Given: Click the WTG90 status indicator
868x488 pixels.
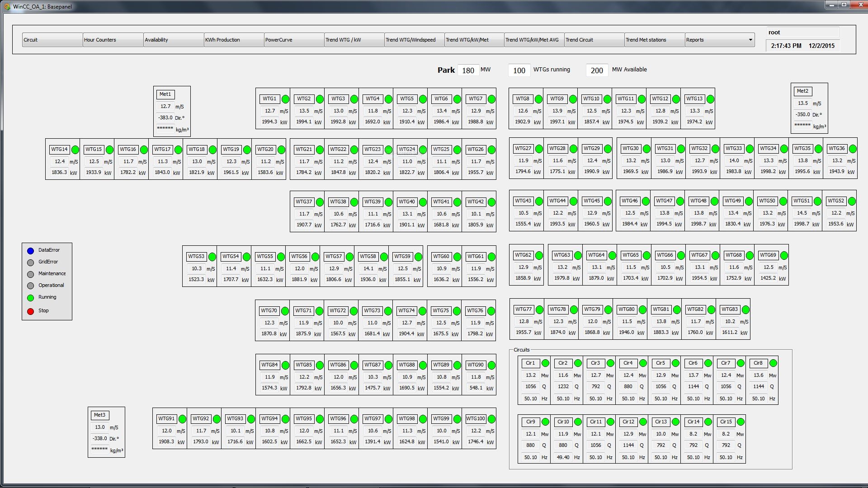Looking at the screenshot, I should (x=491, y=365).
